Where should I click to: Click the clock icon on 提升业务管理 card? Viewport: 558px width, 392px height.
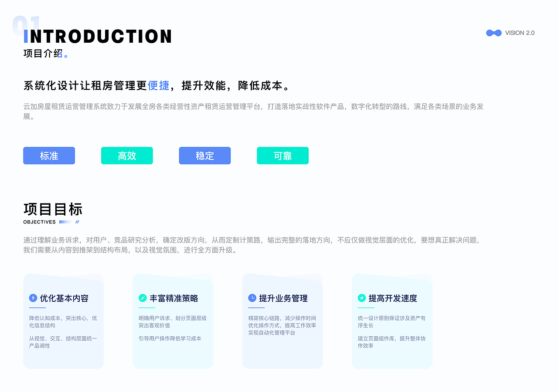tap(253, 298)
